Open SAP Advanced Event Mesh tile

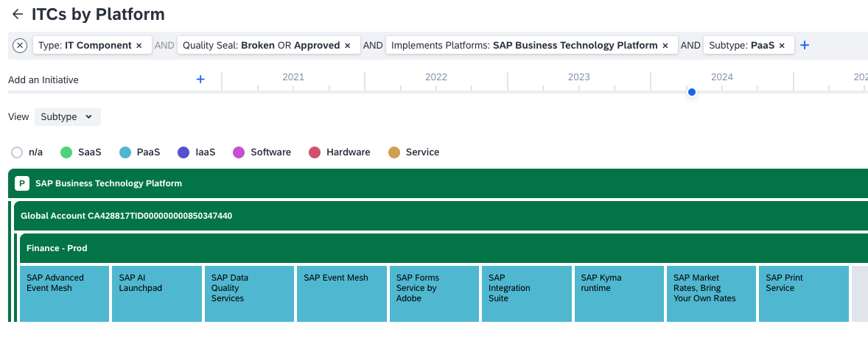coord(64,293)
